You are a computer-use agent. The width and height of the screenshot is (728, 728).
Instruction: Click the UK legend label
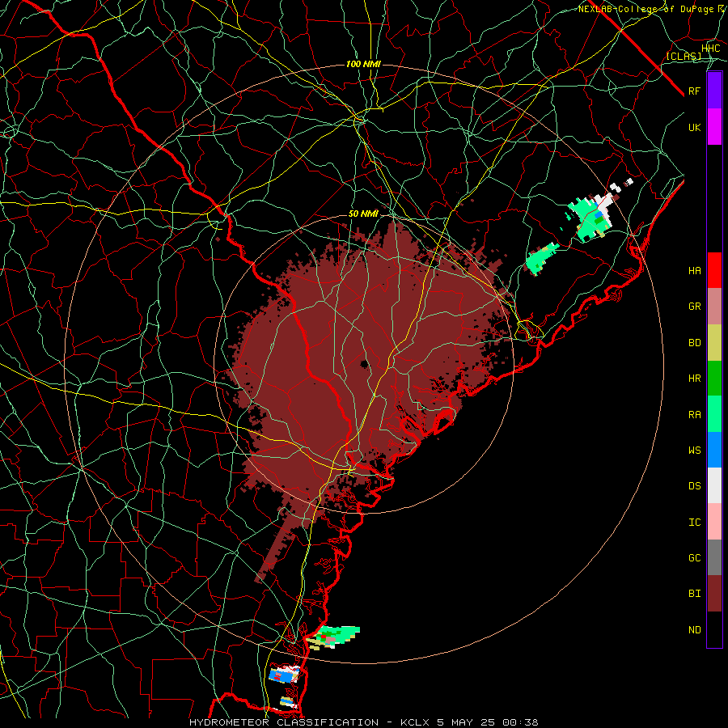pos(695,127)
